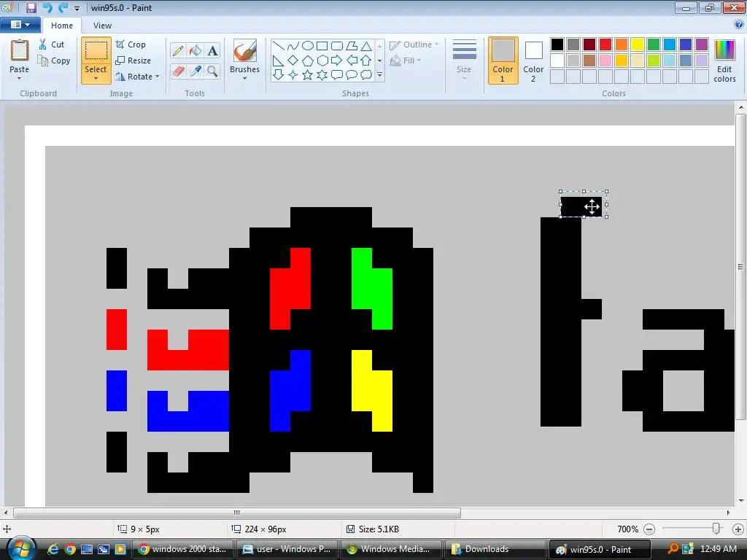This screenshot has width=747, height=560.
Task: Select the Color picker eyedropper tool
Action: click(x=196, y=71)
